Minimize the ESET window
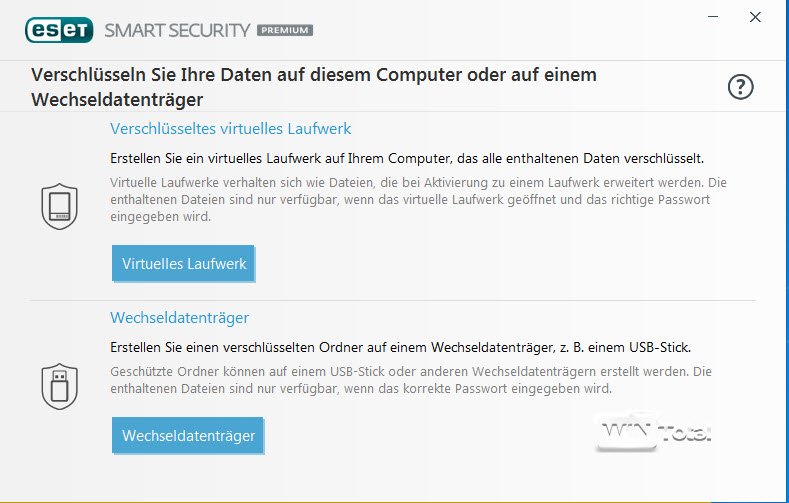The height and width of the screenshot is (503, 789). (712, 17)
